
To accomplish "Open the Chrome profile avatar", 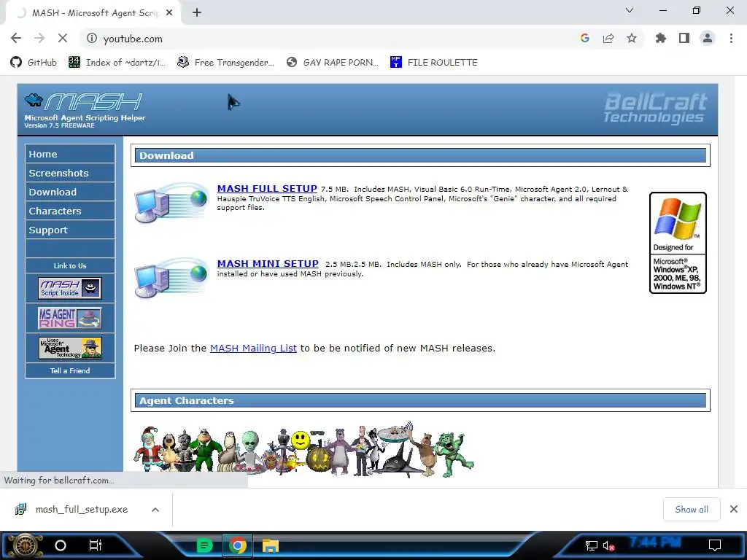I will [708, 38].
